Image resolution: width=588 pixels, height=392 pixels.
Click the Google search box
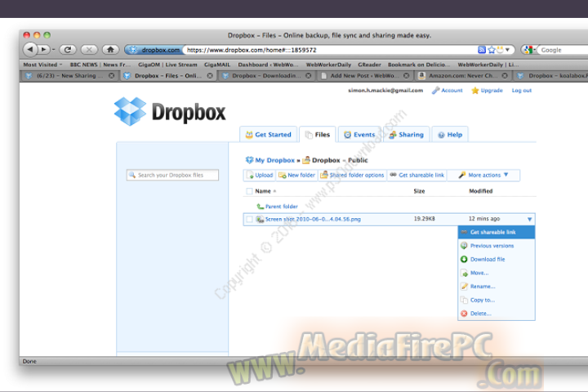click(563, 50)
